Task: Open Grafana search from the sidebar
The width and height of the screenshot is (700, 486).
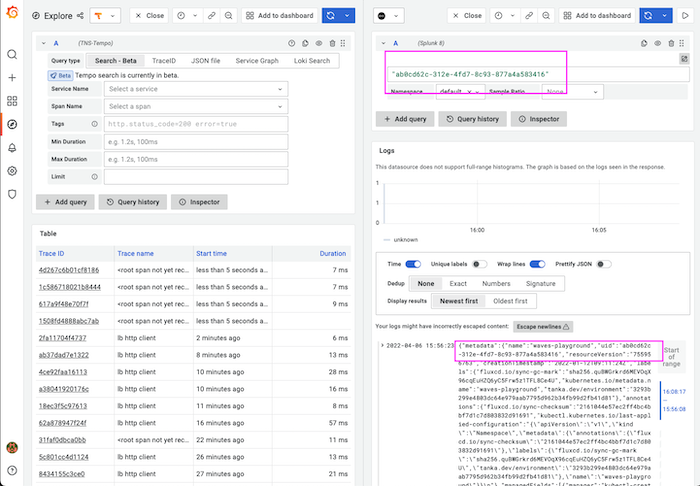Action: (12, 54)
